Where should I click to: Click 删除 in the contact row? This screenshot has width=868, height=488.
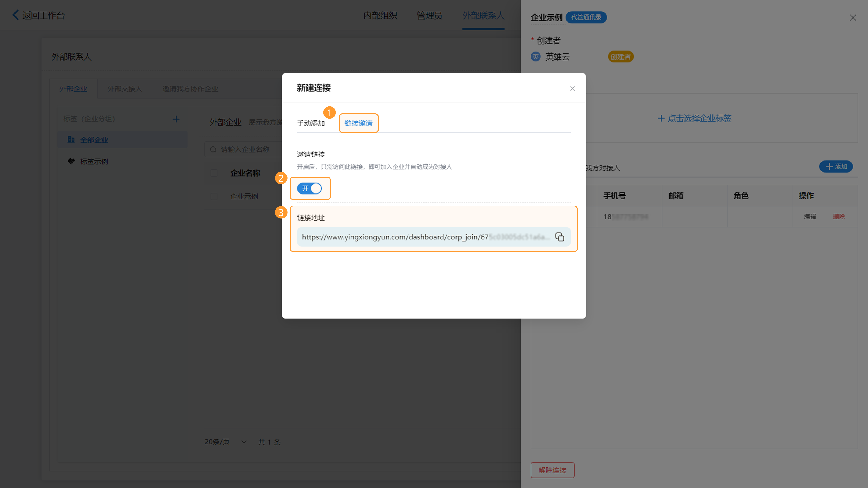click(x=839, y=217)
